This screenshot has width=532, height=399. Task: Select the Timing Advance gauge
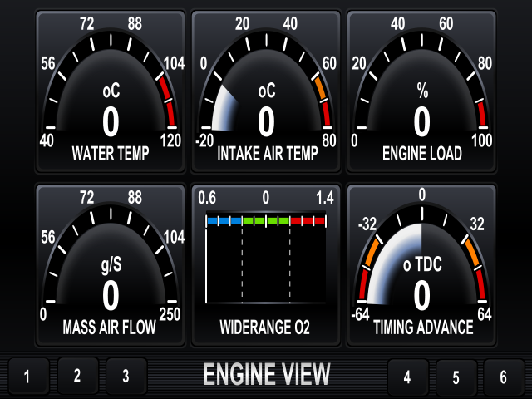(421, 265)
